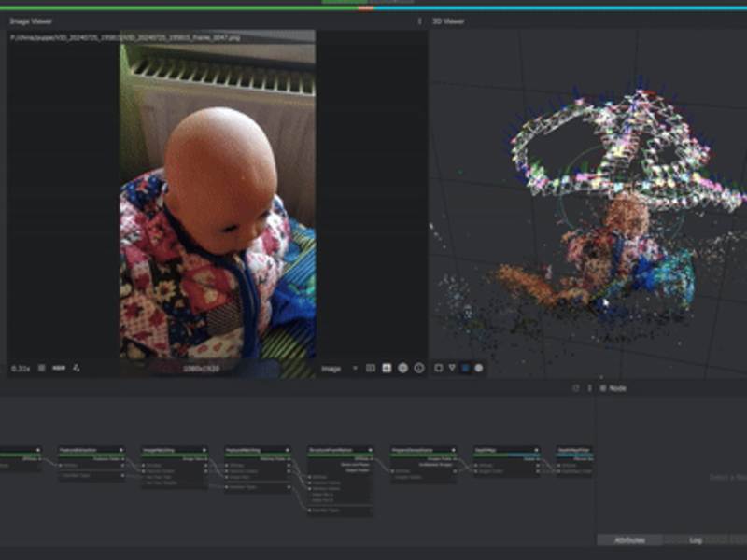The image size is (747, 560).
Task: Click the square render mode icon in 3D Viewer
Action: 438,368
